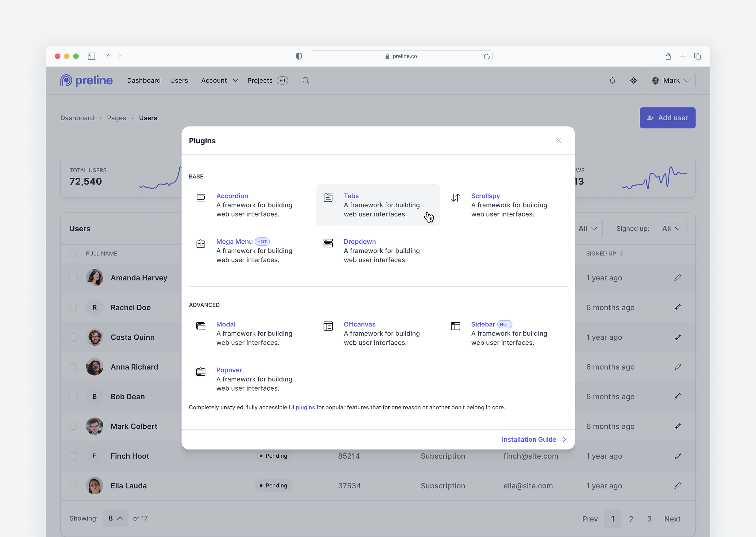Select the Mega Menu plugin icon
756x537 pixels.
[200, 243]
